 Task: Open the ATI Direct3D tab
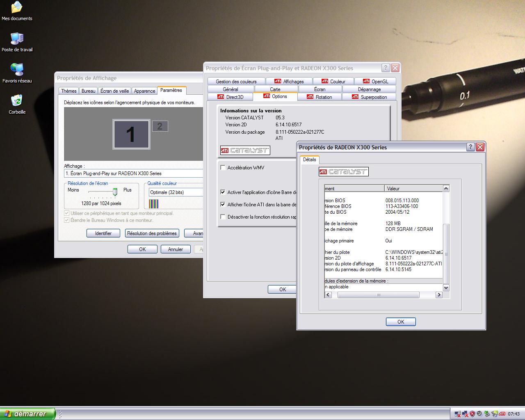[230, 97]
